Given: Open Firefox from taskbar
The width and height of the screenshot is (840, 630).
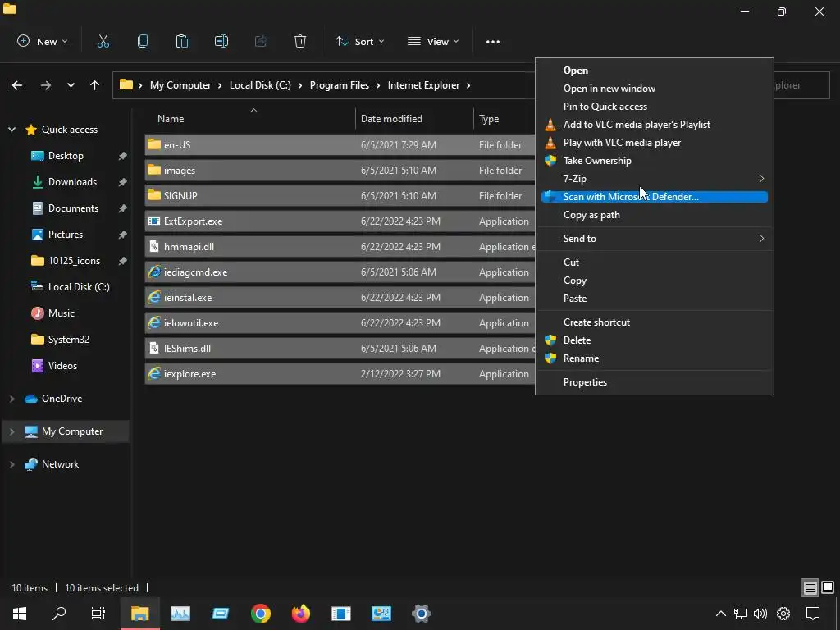Looking at the screenshot, I should point(300,614).
